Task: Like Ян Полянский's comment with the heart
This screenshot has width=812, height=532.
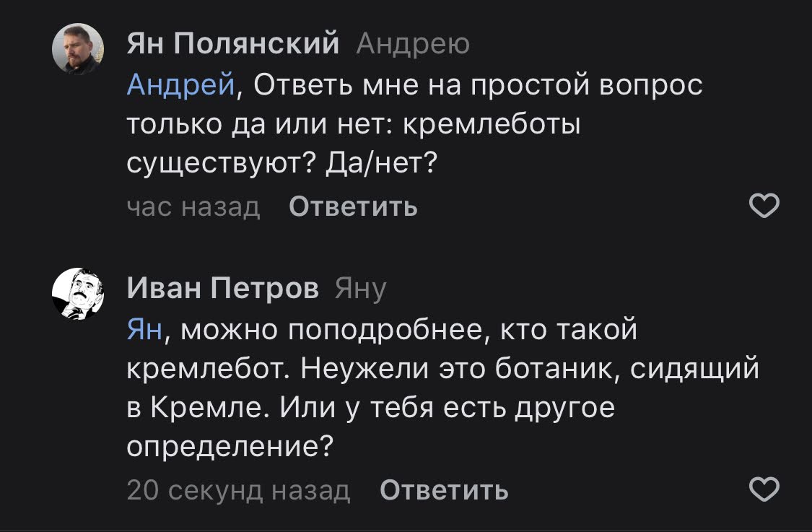Action: click(765, 207)
